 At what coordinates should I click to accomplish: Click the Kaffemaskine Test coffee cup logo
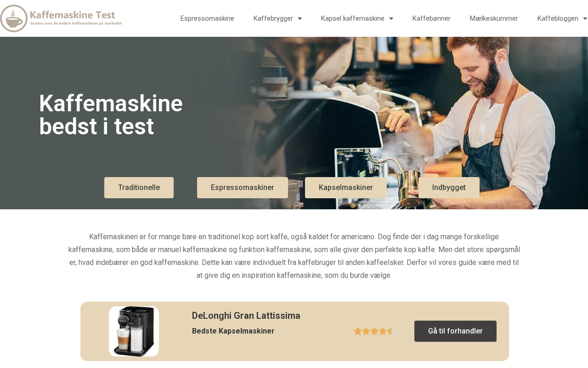click(61, 18)
